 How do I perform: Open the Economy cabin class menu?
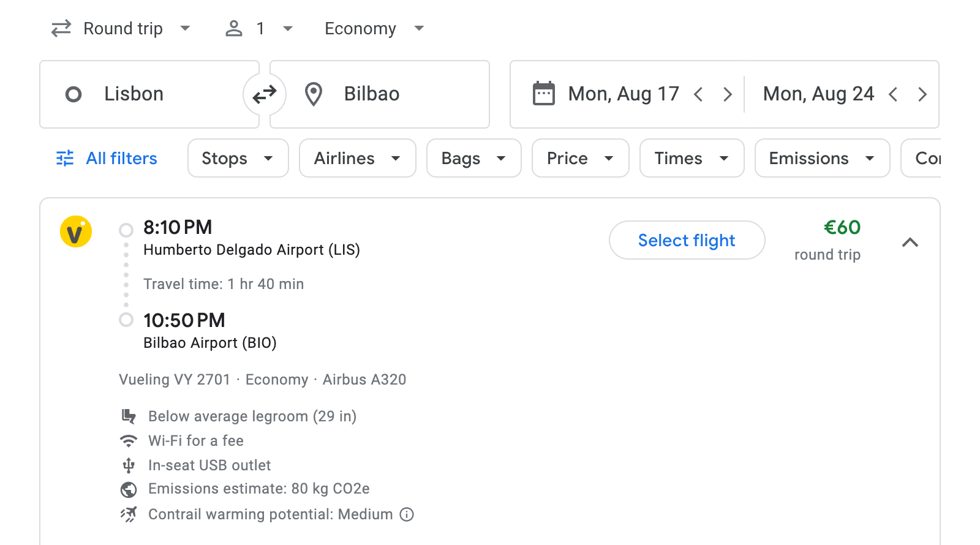click(x=374, y=28)
